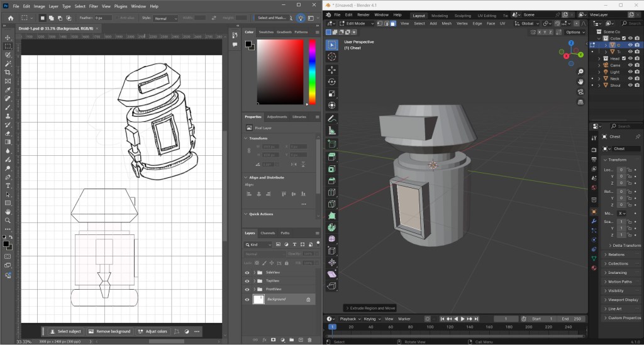Expand the Viewport Display panel
This screenshot has width=644, height=345.
coord(619,300)
